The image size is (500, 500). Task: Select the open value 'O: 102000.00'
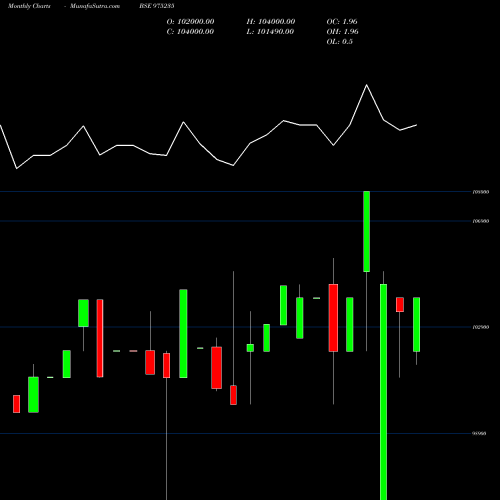[x=190, y=22]
